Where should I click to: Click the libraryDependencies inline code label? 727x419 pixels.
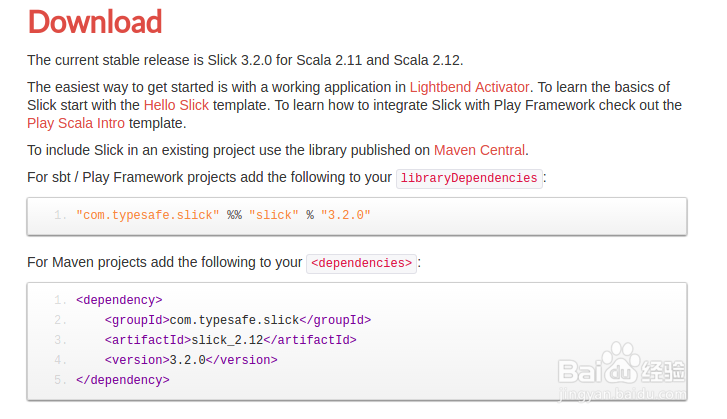(469, 178)
